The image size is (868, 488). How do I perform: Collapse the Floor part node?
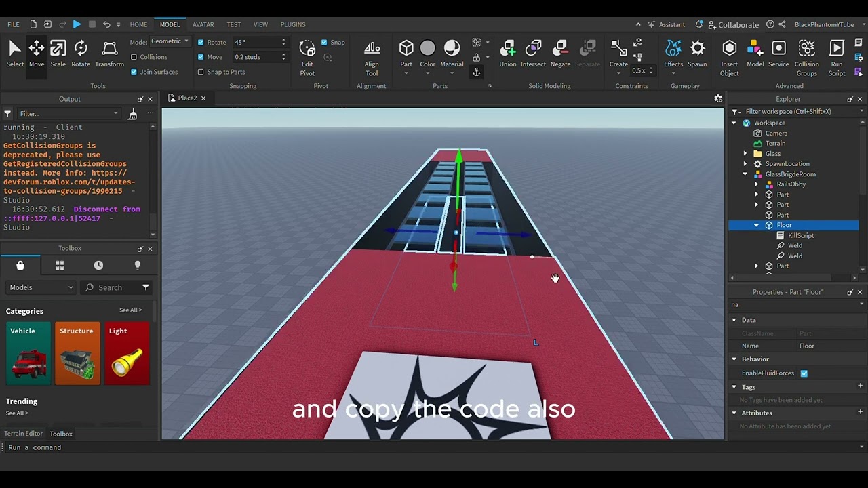(757, 225)
